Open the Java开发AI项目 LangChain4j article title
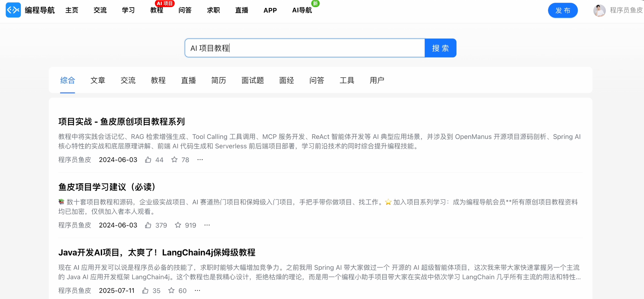644x299 pixels. [x=157, y=253]
